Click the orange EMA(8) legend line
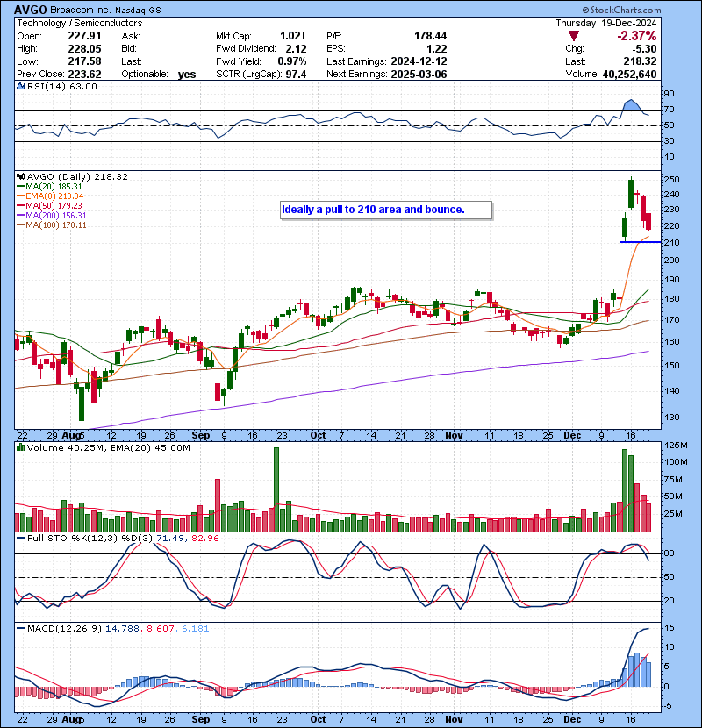Viewport: 702px width, 728px height. pos(20,196)
